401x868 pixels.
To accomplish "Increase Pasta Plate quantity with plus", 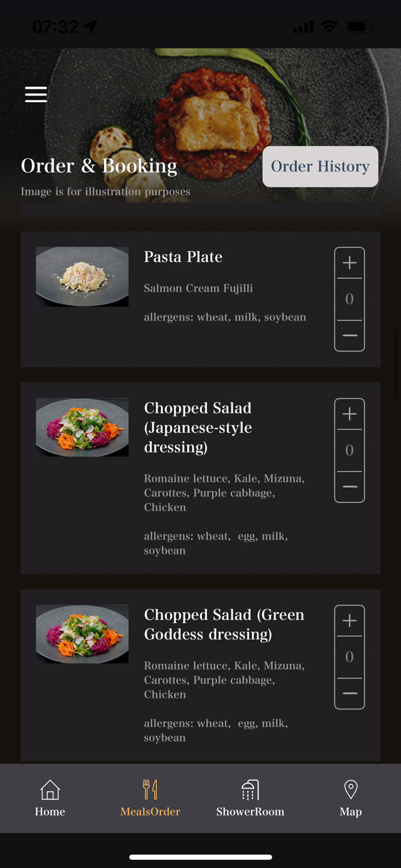I will pos(349,263).
